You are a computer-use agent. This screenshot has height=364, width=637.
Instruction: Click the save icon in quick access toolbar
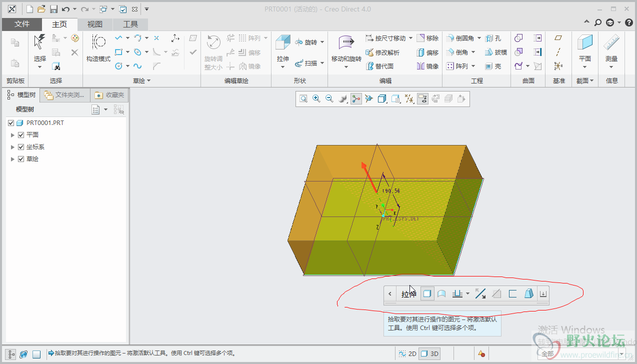(x=53, y=9)
